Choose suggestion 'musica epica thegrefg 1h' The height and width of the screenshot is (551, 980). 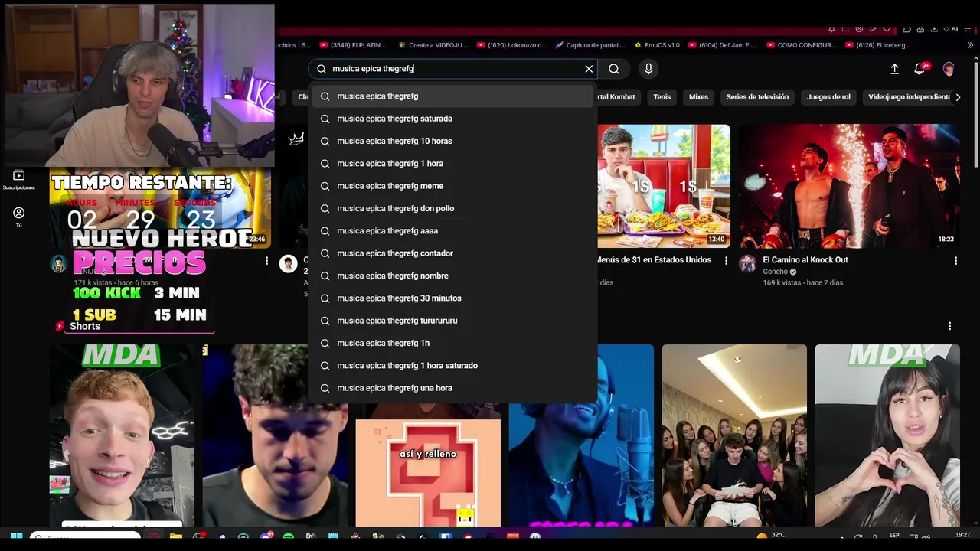(452, 343)
